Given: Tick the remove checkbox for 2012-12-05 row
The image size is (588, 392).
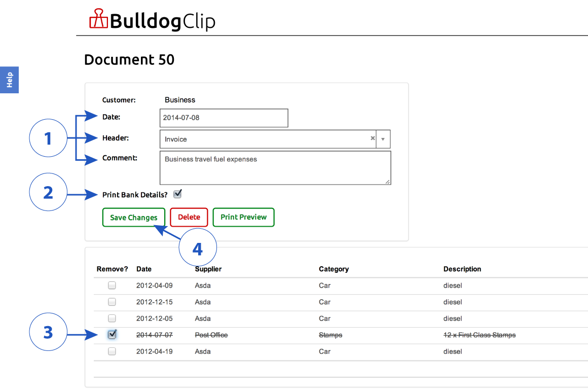Looking at the screenshot, I should (112, 318).
